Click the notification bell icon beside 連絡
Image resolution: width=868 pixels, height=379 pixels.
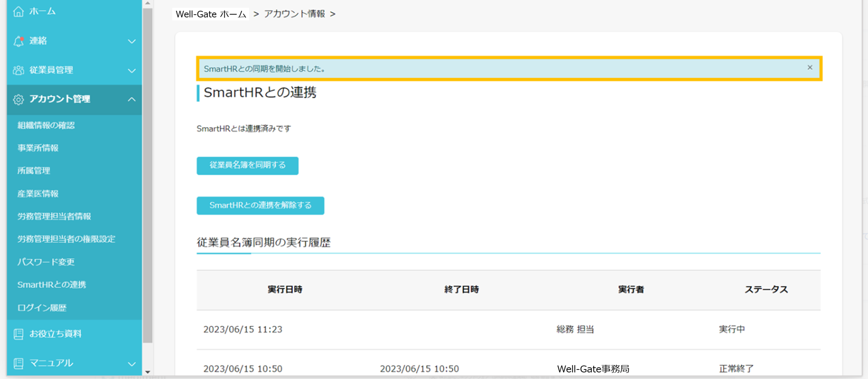point(18,41)
